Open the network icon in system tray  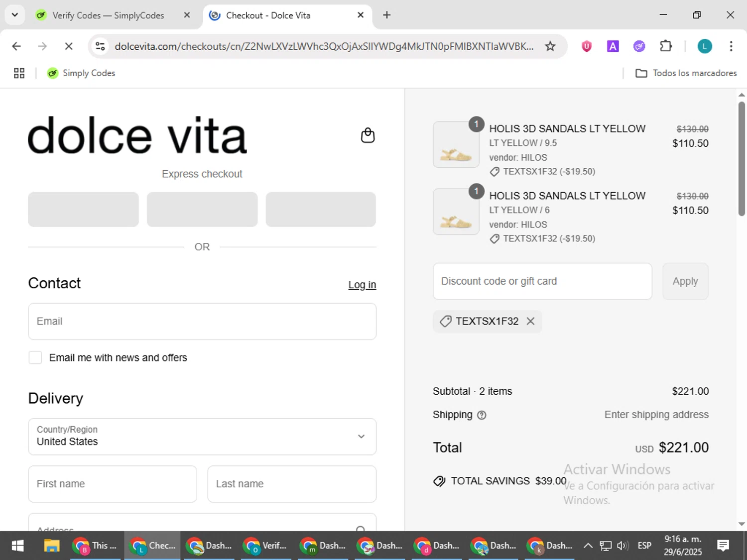coord(605,546)
